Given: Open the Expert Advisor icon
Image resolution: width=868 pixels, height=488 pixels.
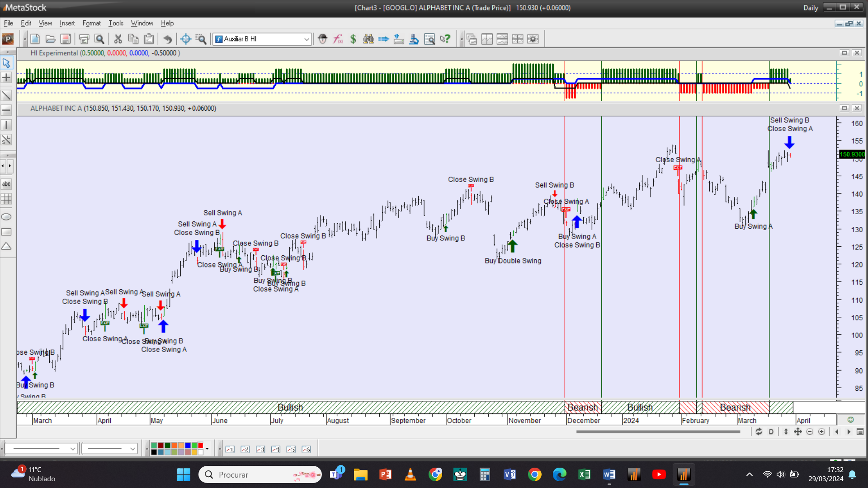Looking at the screenshot, I should pos(322,39).
